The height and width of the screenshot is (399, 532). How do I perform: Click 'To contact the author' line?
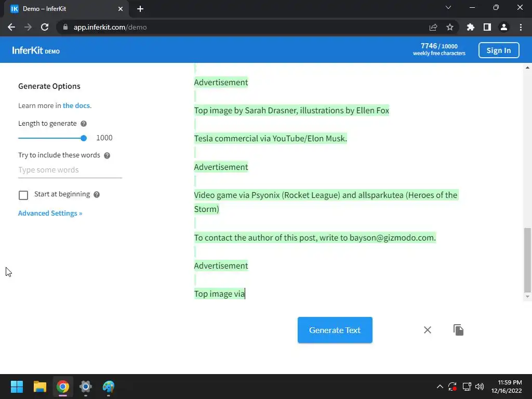point(315,237)
